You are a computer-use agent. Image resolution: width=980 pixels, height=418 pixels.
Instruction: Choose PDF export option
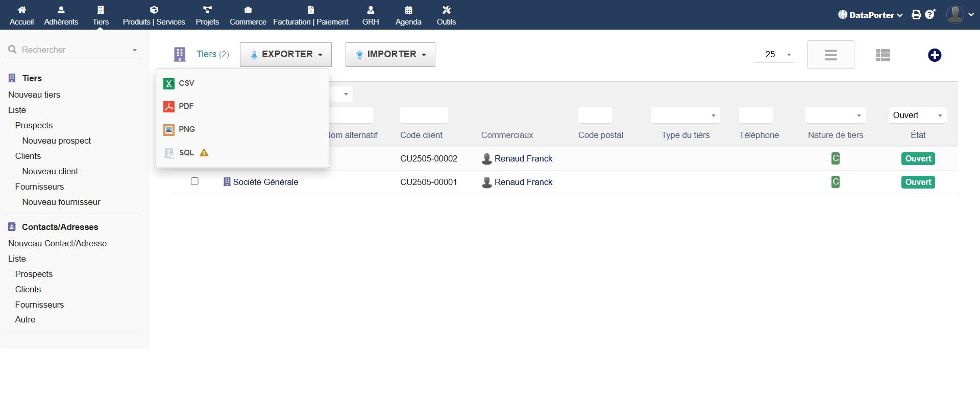click(x=186, y=106)
